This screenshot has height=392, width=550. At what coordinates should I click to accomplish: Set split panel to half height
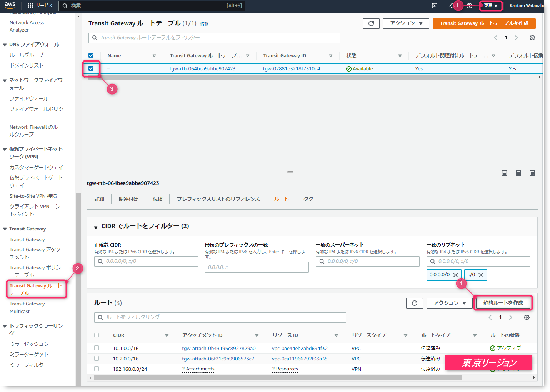tap(518, 173)
